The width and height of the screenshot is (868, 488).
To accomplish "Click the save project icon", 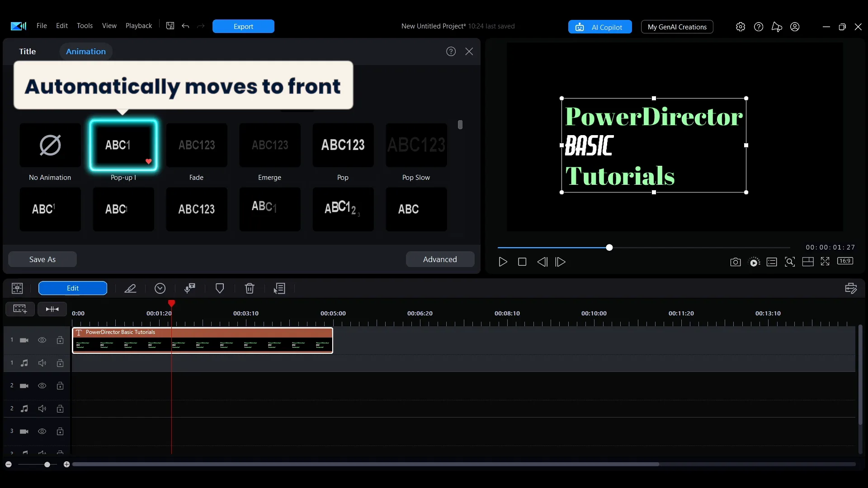I will (170, 26).
